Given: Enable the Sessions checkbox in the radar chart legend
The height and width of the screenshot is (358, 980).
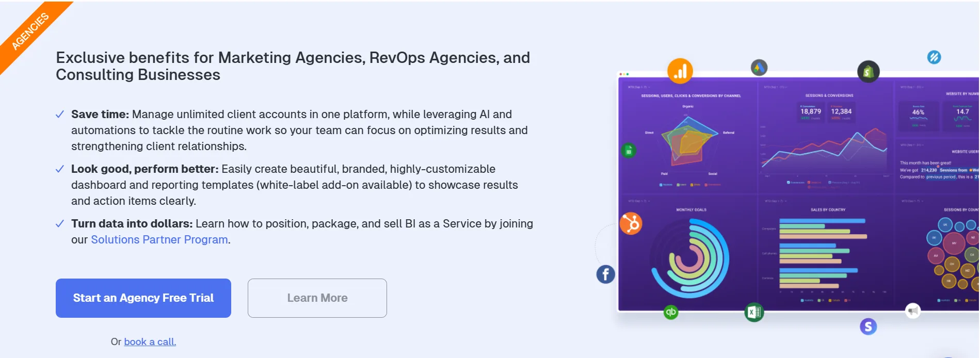Looking at the screenshot, I should [x=661, y=185].
